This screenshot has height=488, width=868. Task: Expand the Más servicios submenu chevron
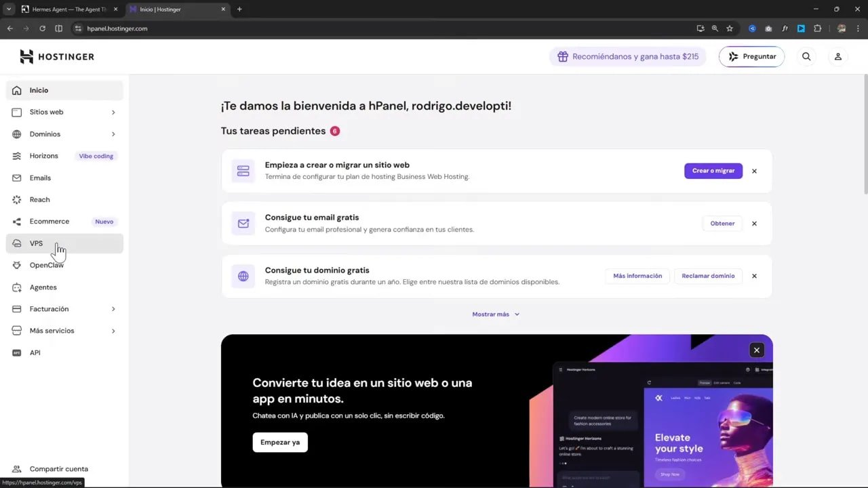pos(113,331)
